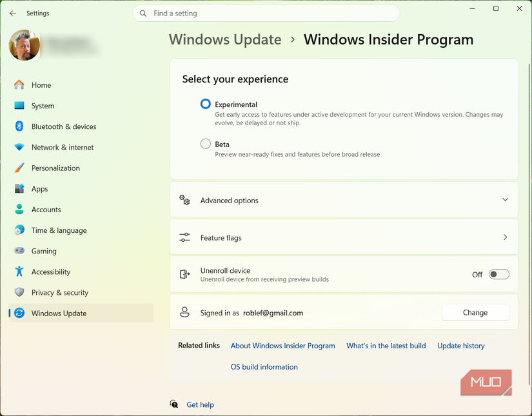Select the Experimental radio button

206,104
